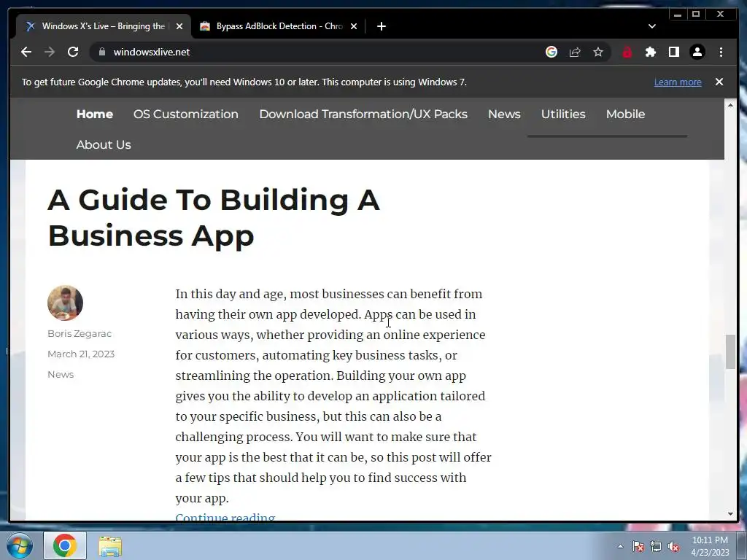Close the Windows X's Live tab
Image resolution: width=747 pixels, height=560 pixels.
pos(179,26)
